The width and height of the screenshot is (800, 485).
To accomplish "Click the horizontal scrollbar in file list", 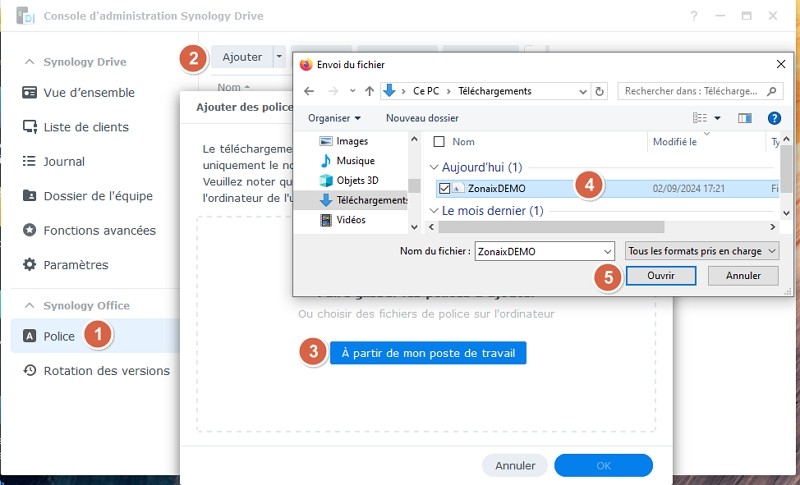I will [551, 226].
